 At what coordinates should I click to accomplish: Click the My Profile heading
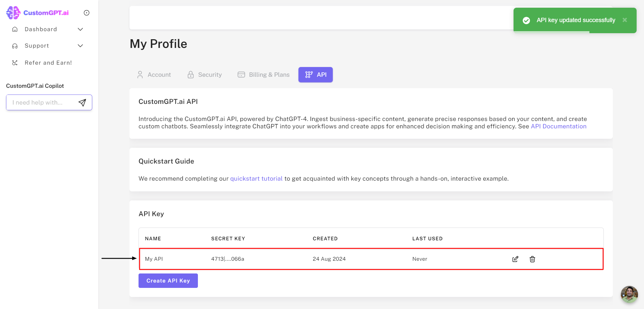pyautogui.click(x=158, y=44)
